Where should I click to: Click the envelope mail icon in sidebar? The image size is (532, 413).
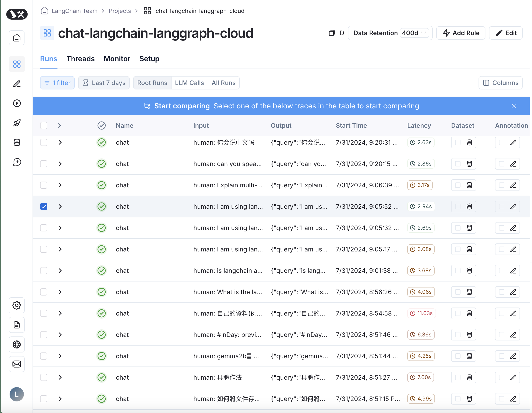(x=17, y=364)
